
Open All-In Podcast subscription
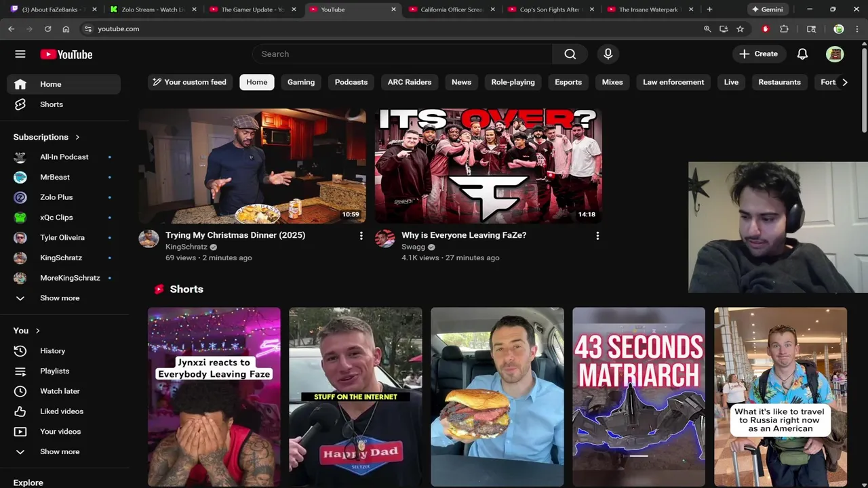click(x=64, y=157)
